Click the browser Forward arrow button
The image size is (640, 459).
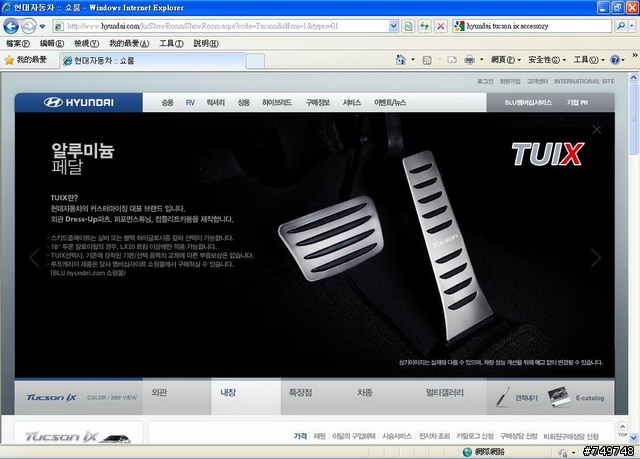[x=28, y=27]
